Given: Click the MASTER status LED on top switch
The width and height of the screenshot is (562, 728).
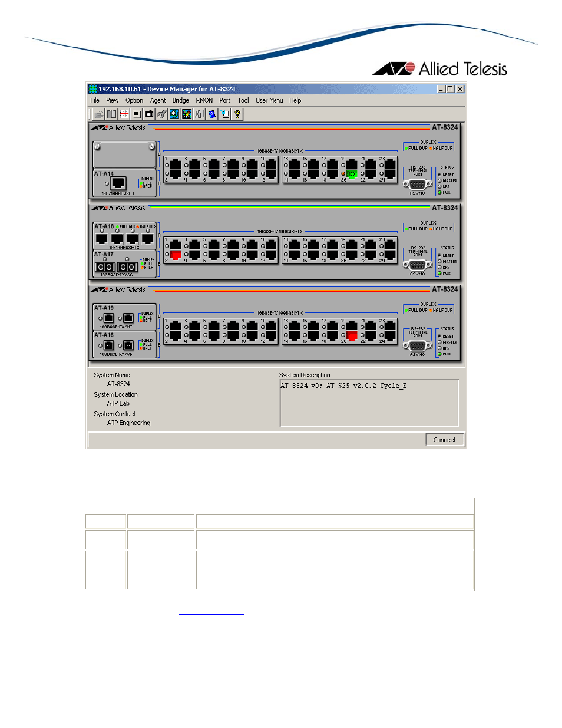Looking at the screenshot, I should 439,180.
